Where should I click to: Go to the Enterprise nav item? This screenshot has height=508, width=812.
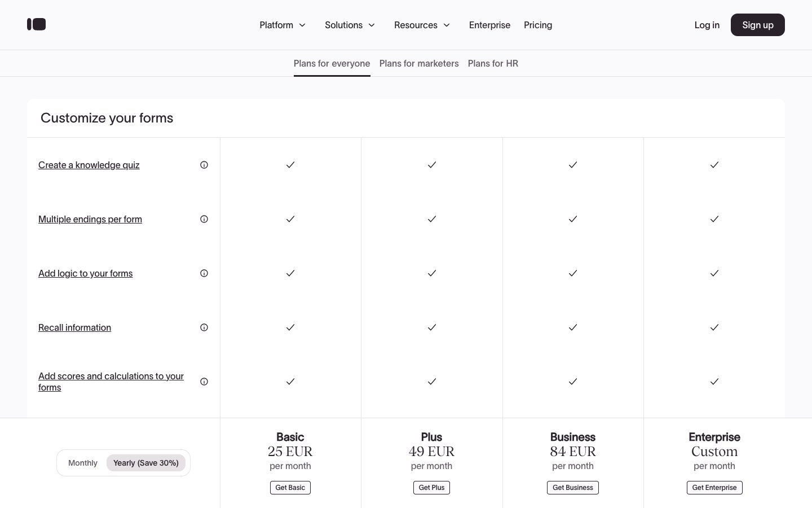[x=489, y=25]
